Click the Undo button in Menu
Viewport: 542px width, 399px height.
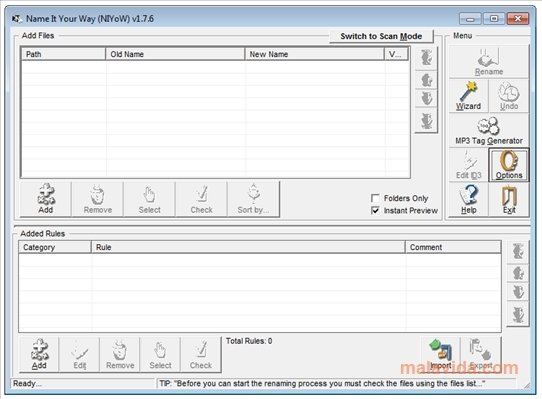click(x=509, y=96)
